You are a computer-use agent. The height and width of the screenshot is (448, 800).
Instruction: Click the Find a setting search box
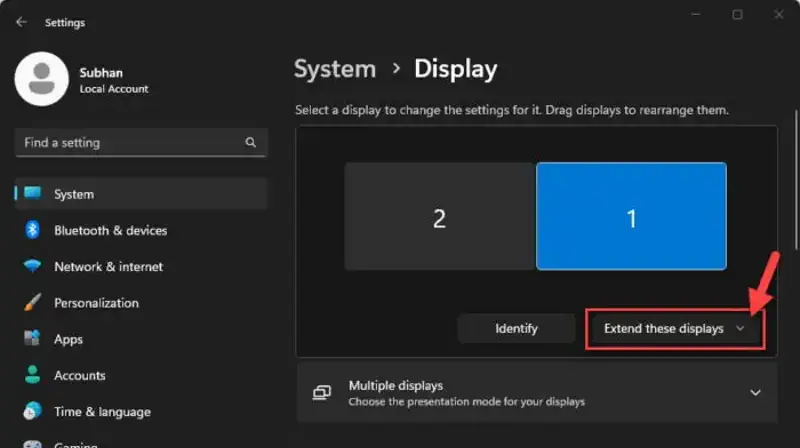(141, 142)
